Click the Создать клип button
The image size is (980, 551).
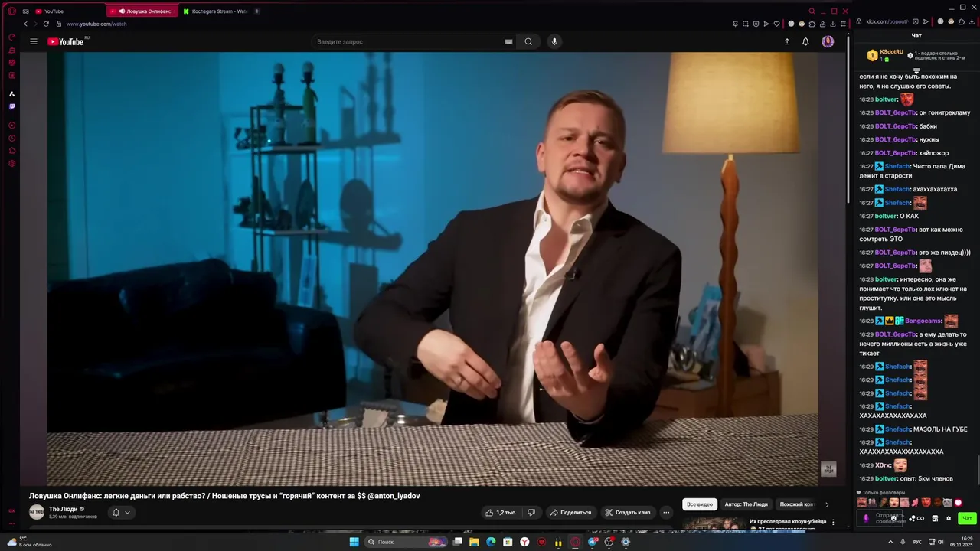click(x=628, y=512)
